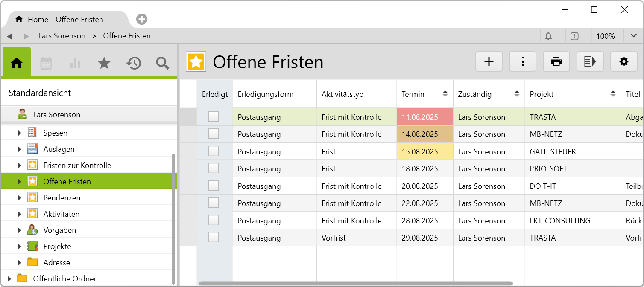Select the Home - Offene Fristen tab
Image resolution: width=644 pixels, height=287 pixels.
pos(65,19)
